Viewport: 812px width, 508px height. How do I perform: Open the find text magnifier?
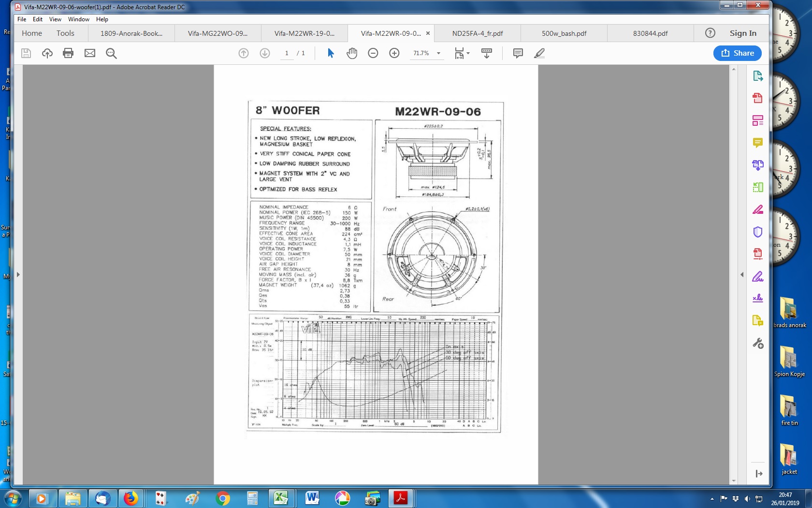tap(111, 53)
